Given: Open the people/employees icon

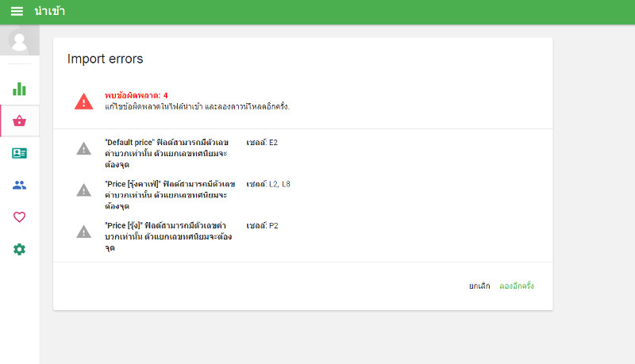Looking at the screenshot, I should tap(19, 186).
